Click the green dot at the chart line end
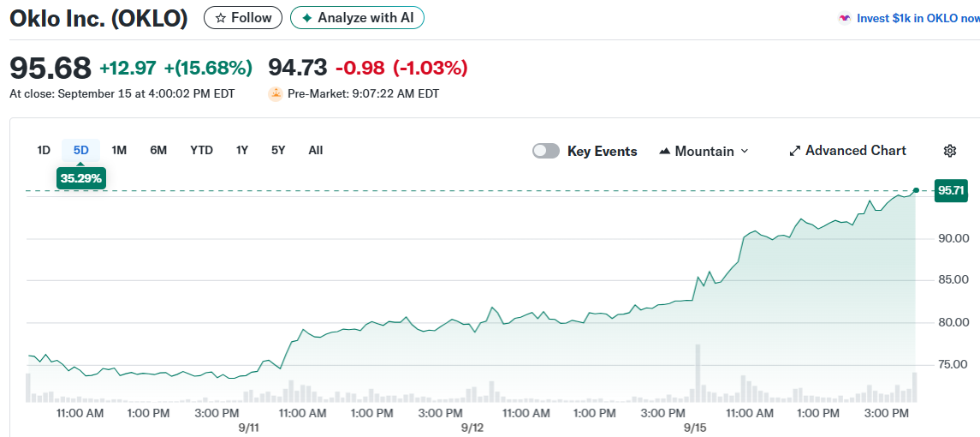 (916, 190)
